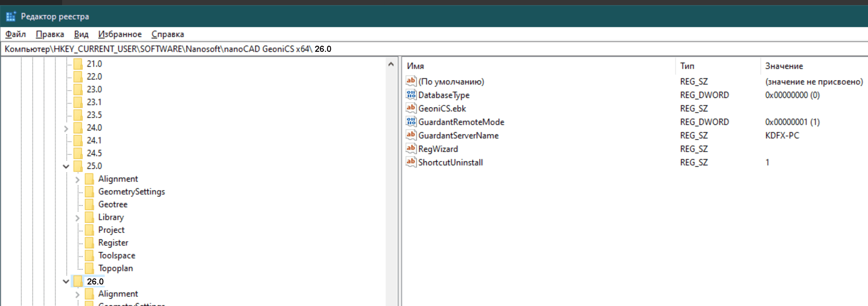Click the DatabaseType DWORD value icon

pyautogui.click(x=411, y=95)
